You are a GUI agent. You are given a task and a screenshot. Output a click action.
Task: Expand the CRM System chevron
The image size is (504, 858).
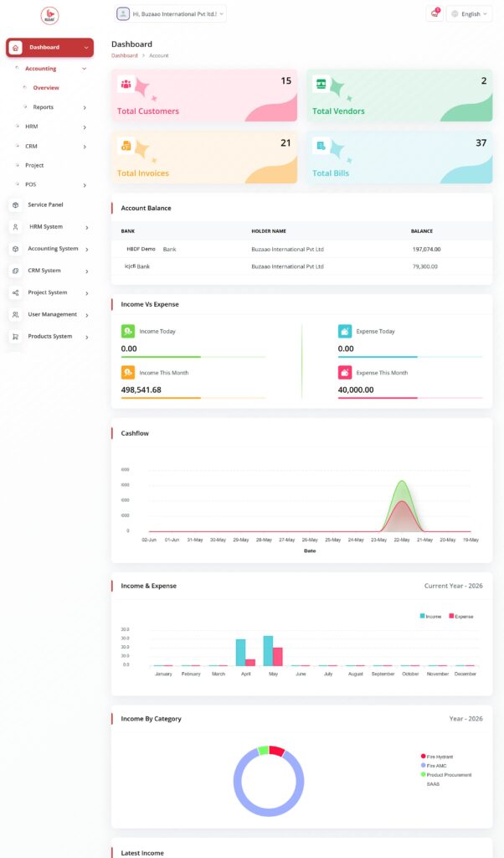click(87, 271)
